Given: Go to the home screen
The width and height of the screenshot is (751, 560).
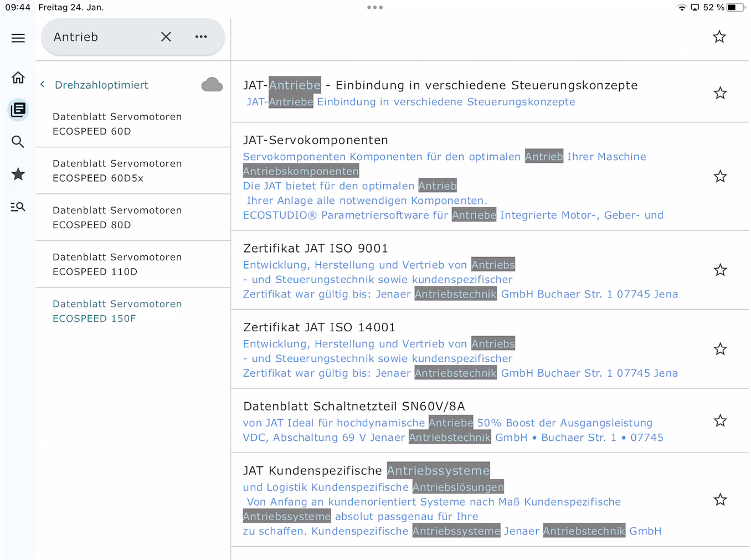Looking at the screenshot, I should (18, 78).
